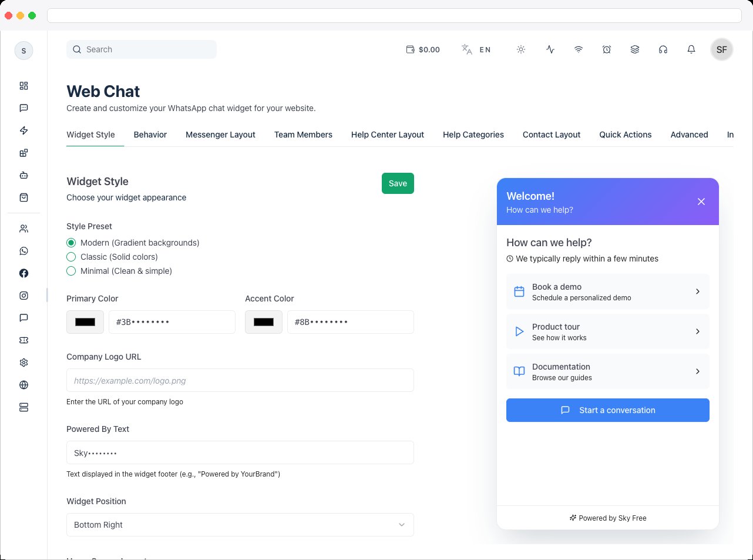Image resolution: width=753 pixels, height=560 pixels.
Task: Click the Search input field
Action: pos(142,49)
